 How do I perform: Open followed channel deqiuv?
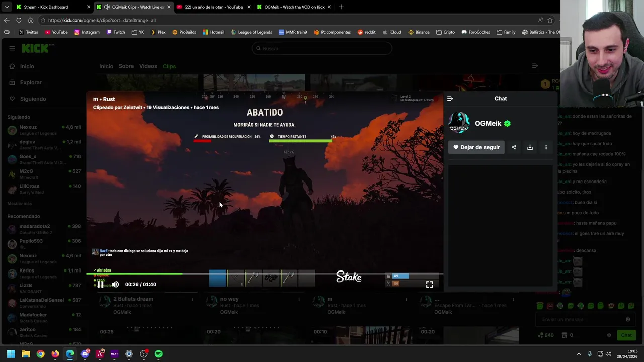point(44,144)
